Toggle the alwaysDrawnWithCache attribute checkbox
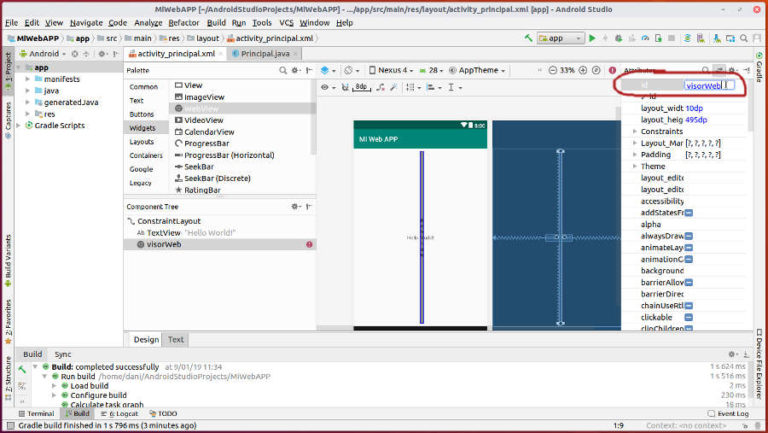 coord(690,235)
